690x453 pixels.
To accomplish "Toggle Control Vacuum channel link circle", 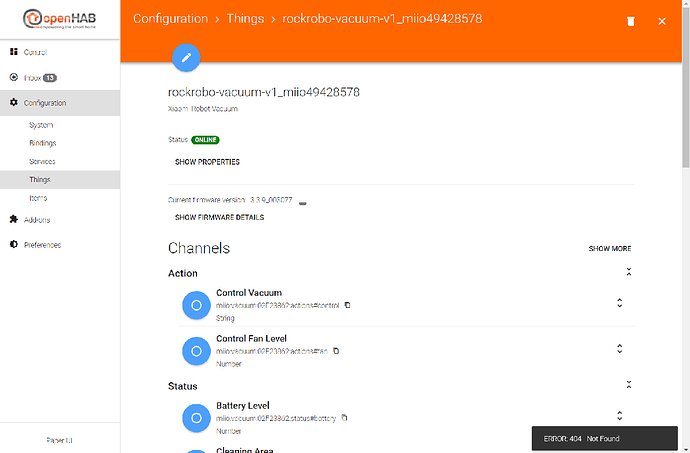I will (x=196, y=305).
